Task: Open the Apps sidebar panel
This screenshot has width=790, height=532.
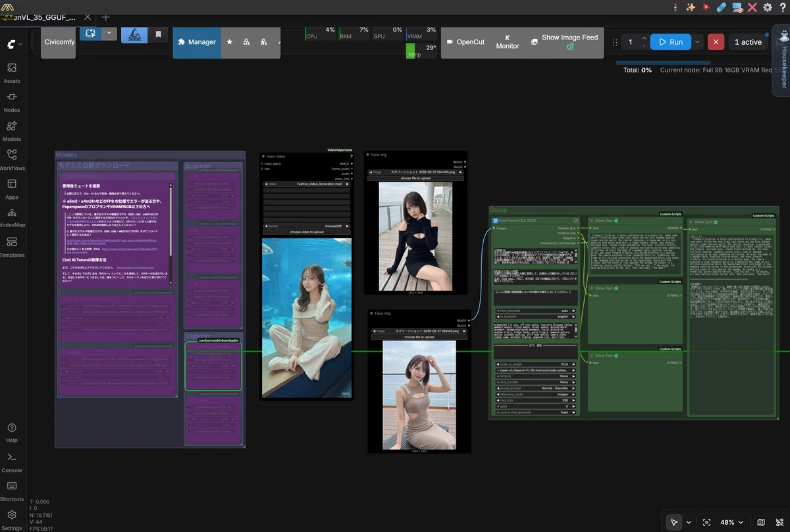Action: 12,188
